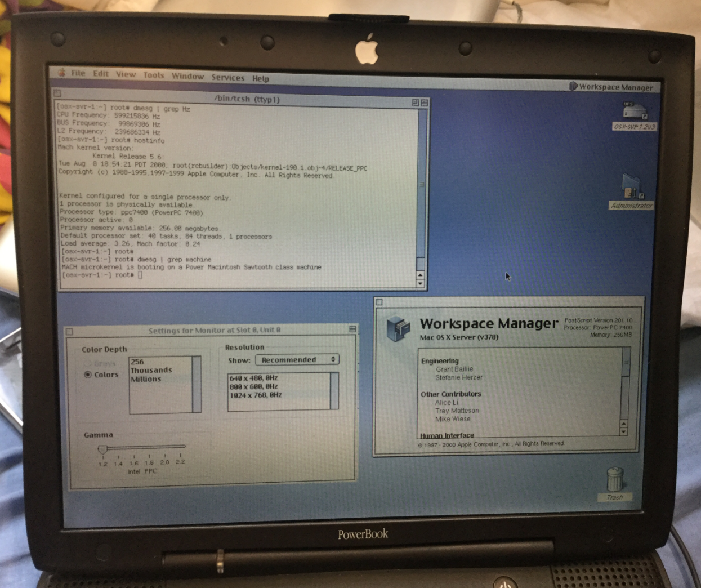This screenshot has height=588, width=701.
Task: Click the Color Depth list scrollbar
Action: click(x=197, y=384)
